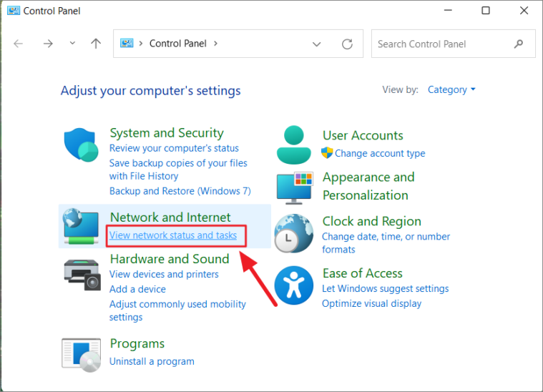
Task: Open the User Accounts person icon
Action: (x=293, y=144)
